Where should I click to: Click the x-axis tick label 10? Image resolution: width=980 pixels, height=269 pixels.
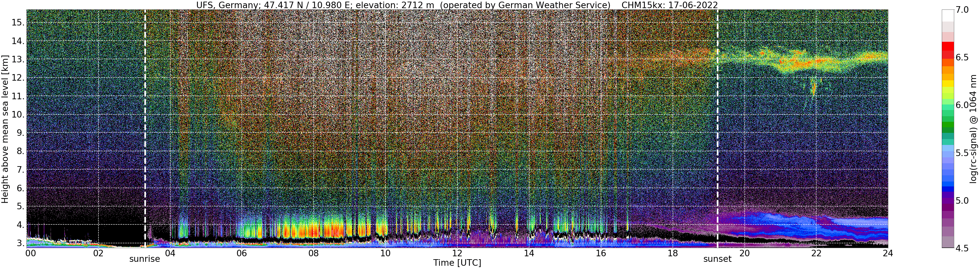[x=385, y=254]
